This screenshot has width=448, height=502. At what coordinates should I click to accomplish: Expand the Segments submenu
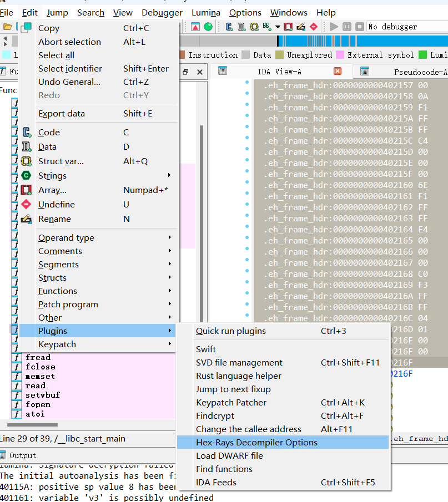pos(169,264)
